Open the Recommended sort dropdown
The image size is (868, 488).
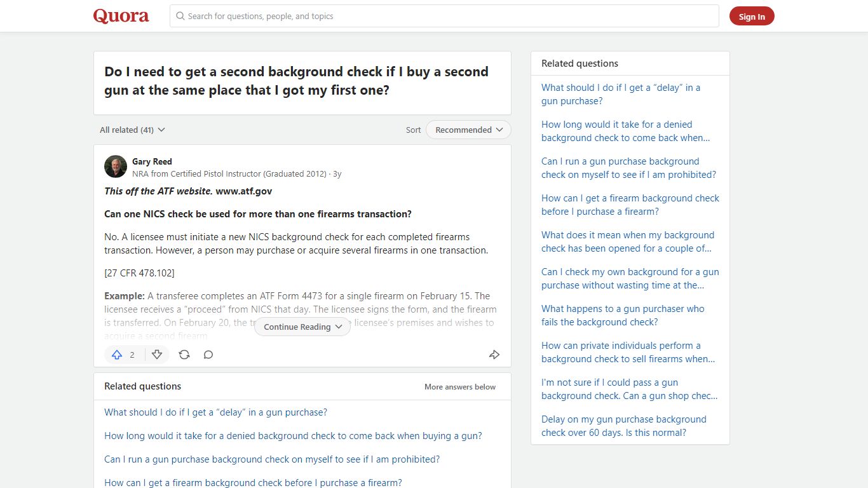coord(468,130)
